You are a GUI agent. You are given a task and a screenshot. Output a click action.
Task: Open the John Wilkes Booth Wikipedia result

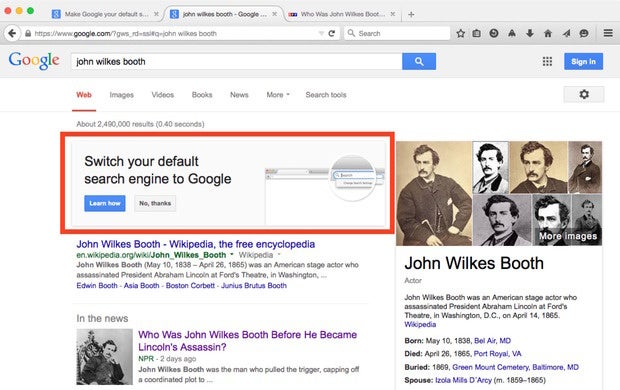pos(196,244)
